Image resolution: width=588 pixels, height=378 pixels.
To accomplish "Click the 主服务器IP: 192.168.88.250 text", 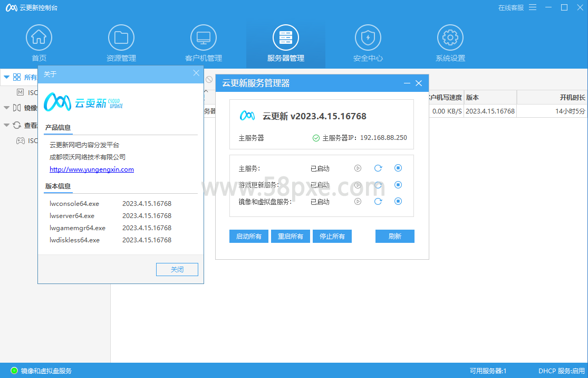I will pos(364,138).
